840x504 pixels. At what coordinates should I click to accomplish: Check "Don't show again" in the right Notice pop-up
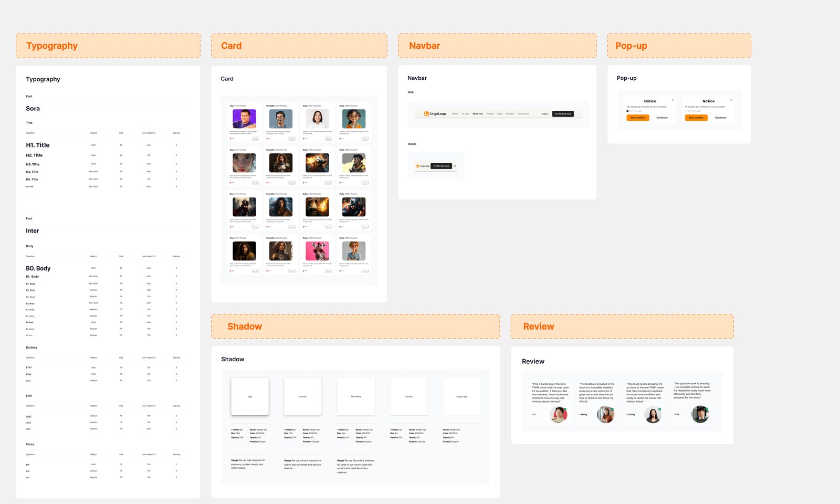click(x=686, y=111)
